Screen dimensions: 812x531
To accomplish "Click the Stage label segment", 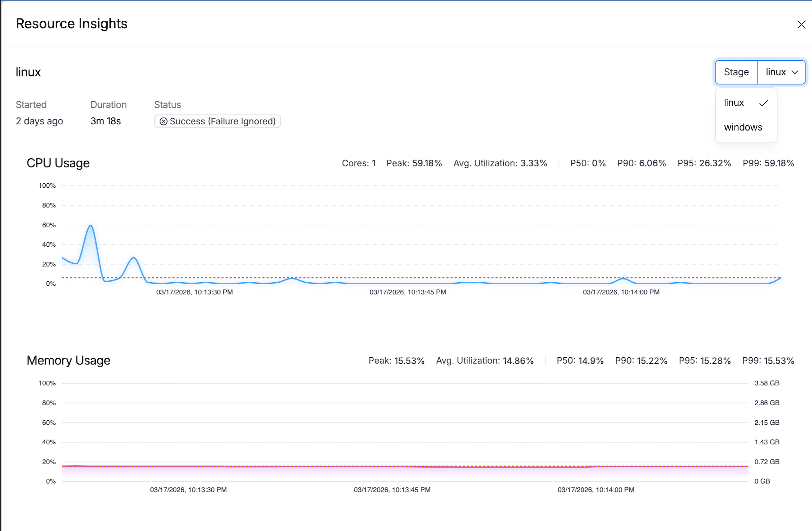I will pyautogui.click(x=736, y=72).
